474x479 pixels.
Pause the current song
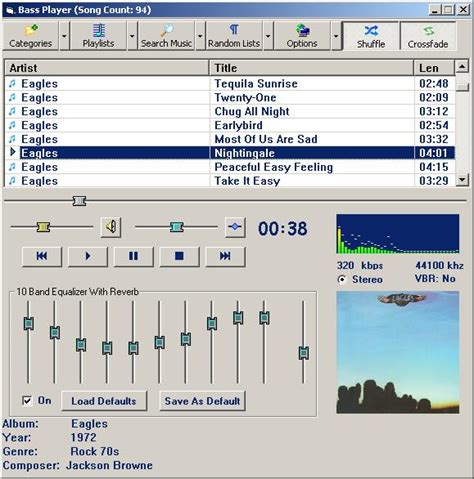134,256
